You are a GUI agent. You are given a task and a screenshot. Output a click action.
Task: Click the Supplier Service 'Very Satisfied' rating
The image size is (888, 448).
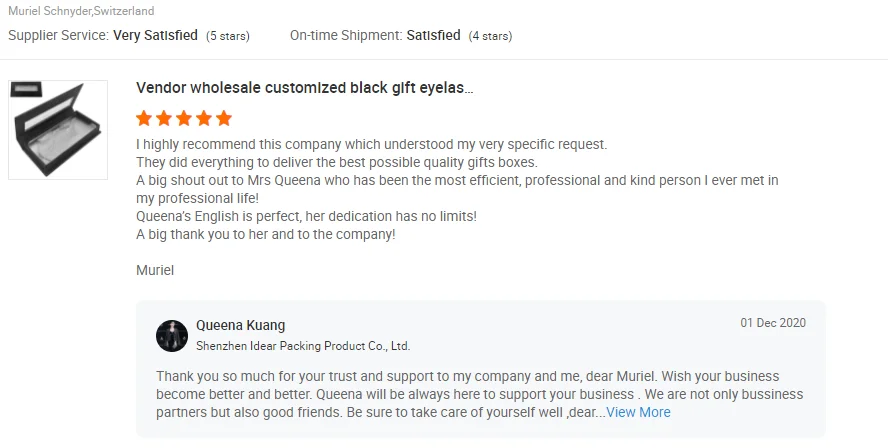155,35
